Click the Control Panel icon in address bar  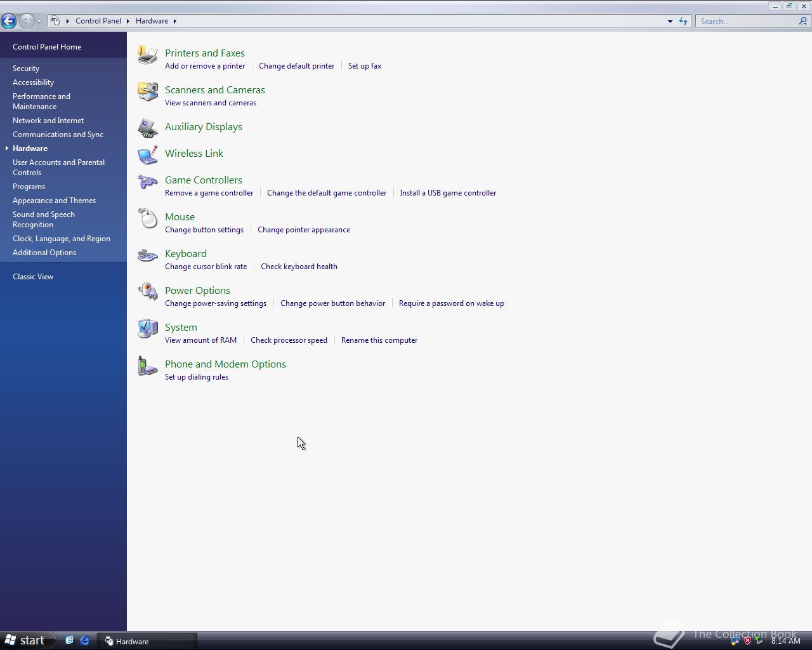55,21
